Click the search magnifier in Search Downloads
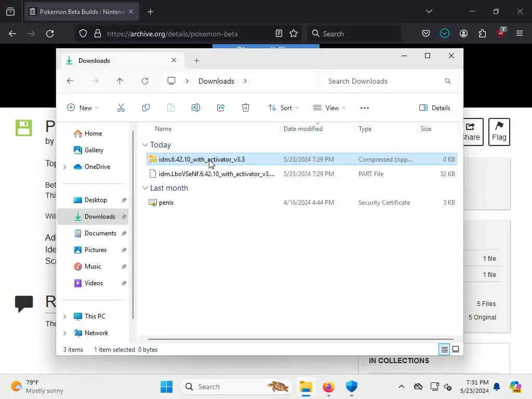 click(x=447, y=81)
